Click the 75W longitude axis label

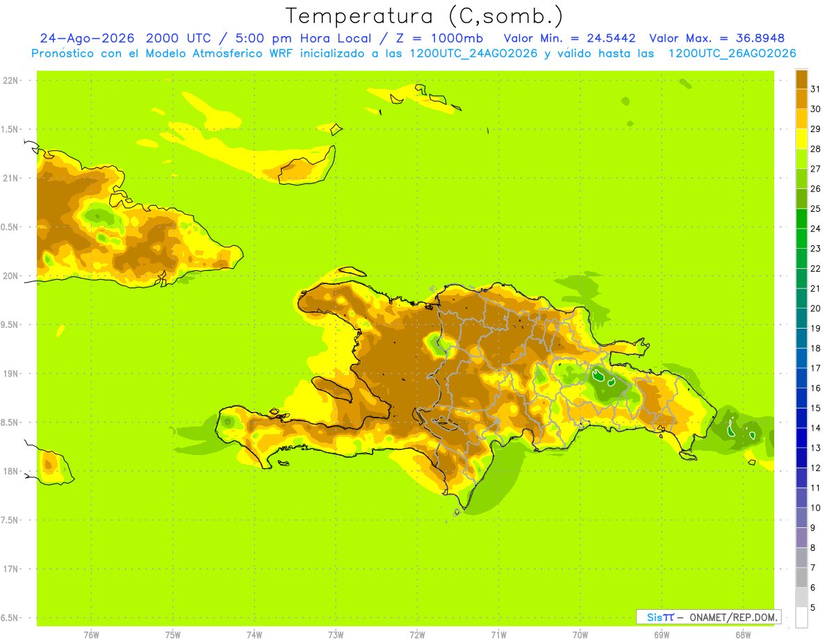[x=173, y=634]
